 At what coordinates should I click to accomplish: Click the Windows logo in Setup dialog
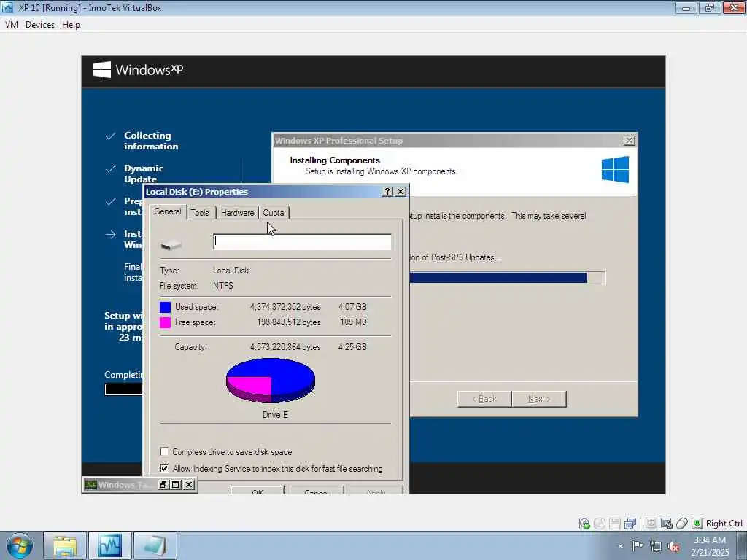pos(615,169)
